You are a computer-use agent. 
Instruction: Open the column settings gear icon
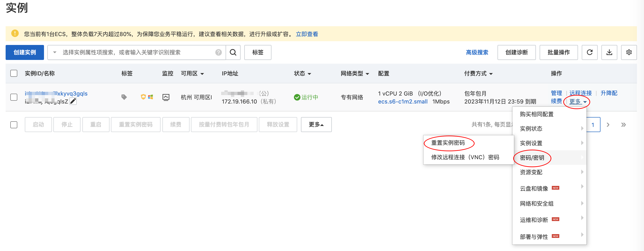(629, 52)
